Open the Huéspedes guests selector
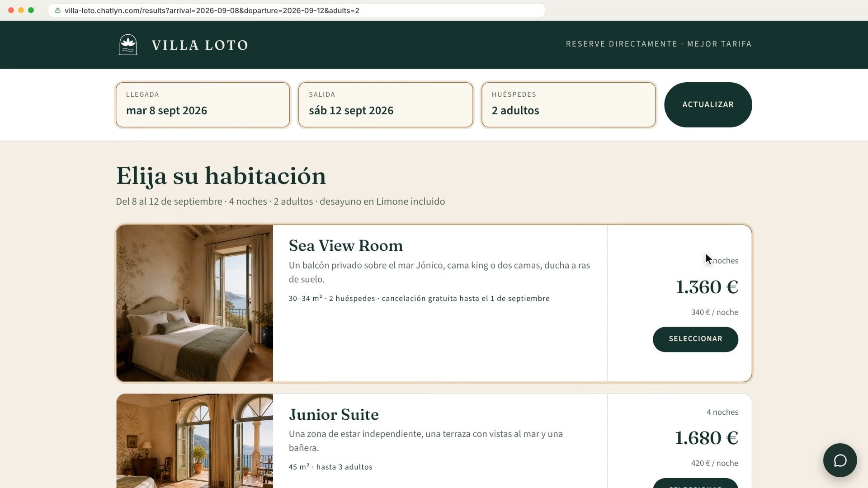The width and height of the screenshot is (868, 488). 568,105
